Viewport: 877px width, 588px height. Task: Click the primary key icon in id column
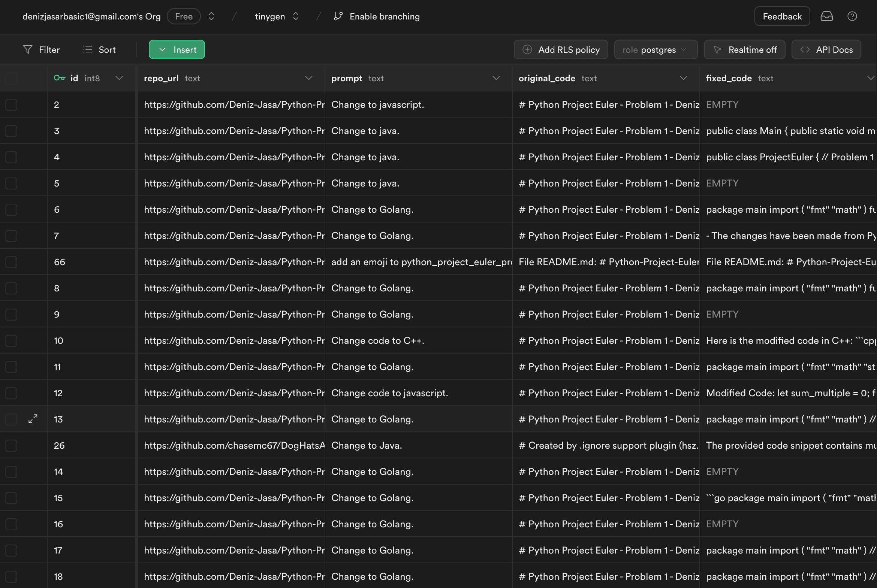tap(59, 78)
